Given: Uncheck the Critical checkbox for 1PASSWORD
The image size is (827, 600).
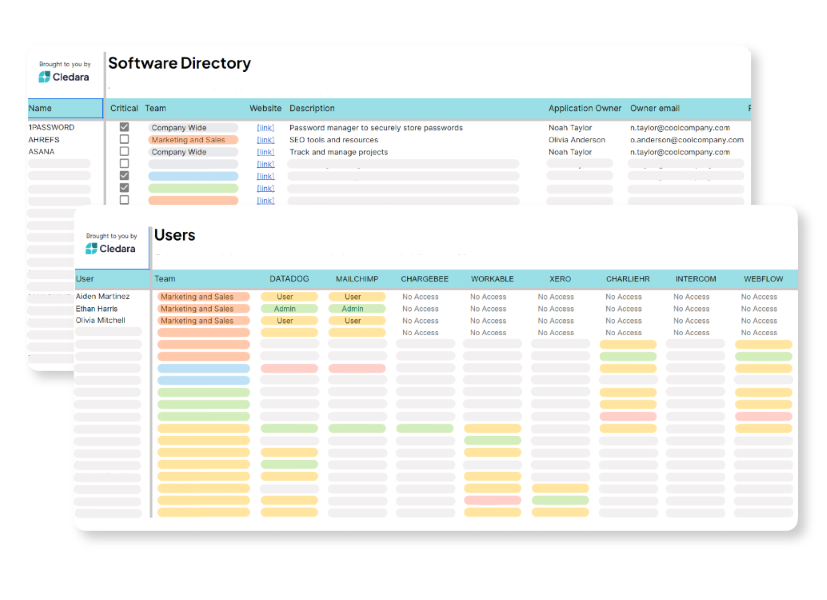Looking at the screenshot, I should (x=124, y=128).
